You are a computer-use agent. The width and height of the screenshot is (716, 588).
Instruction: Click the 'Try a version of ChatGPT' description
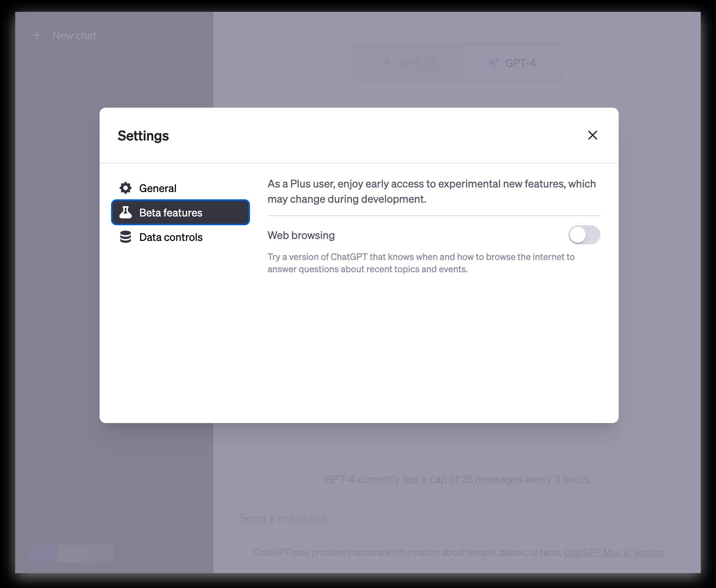pyautogui.click(x=421, y=263)
